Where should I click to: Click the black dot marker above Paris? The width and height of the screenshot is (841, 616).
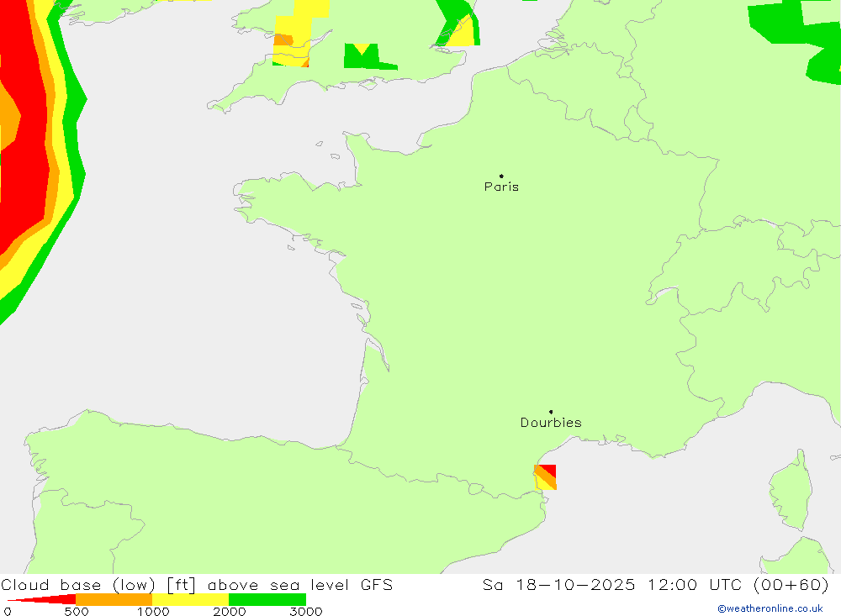[x=501, y=176]
